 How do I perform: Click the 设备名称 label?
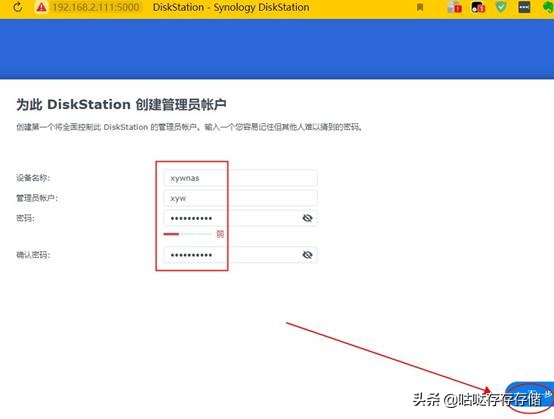pos(33,178)
